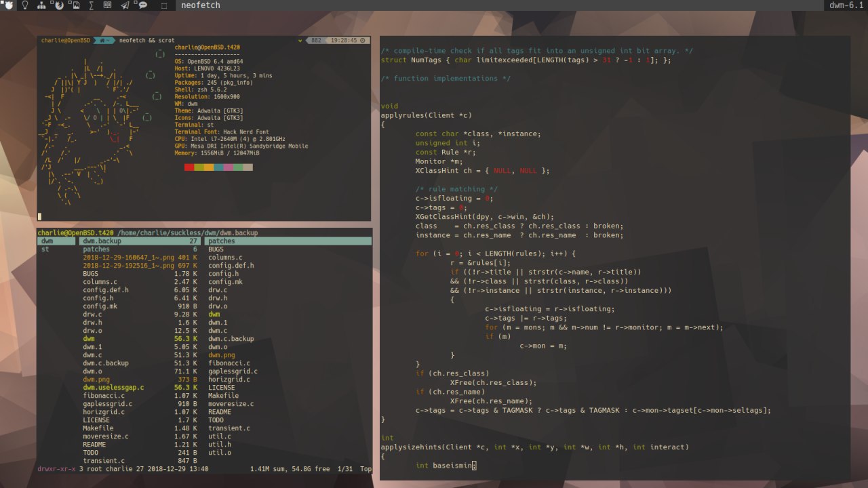Click the 882 history number segment
The image size is (868, 488).
click(x=316, y=41)
